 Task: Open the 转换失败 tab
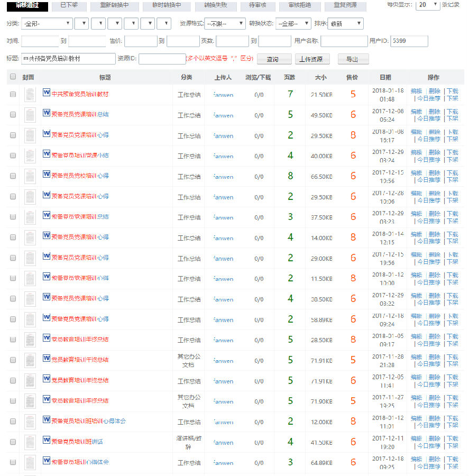[x=218, y=5]
